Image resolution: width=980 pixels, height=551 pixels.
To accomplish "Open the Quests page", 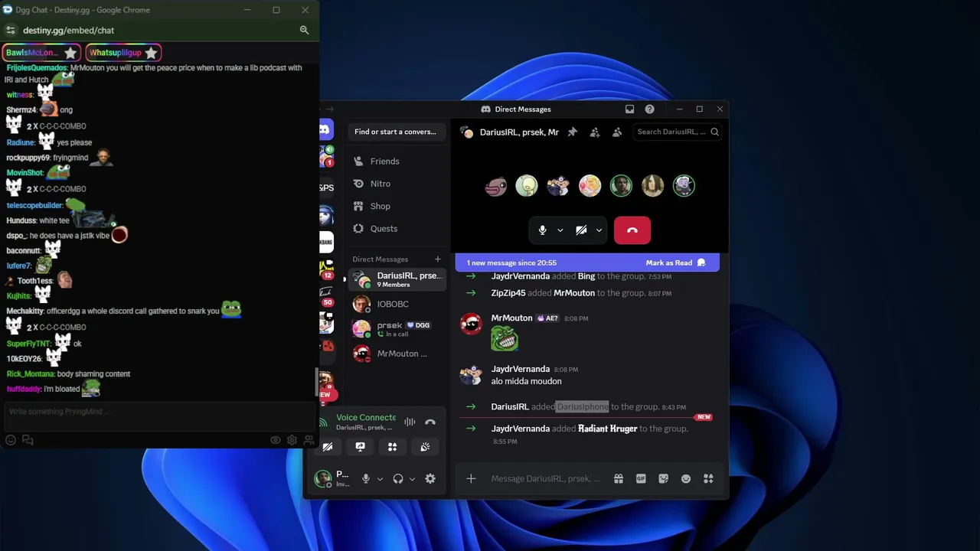I will pyautogui.click(x=395, y=228).
